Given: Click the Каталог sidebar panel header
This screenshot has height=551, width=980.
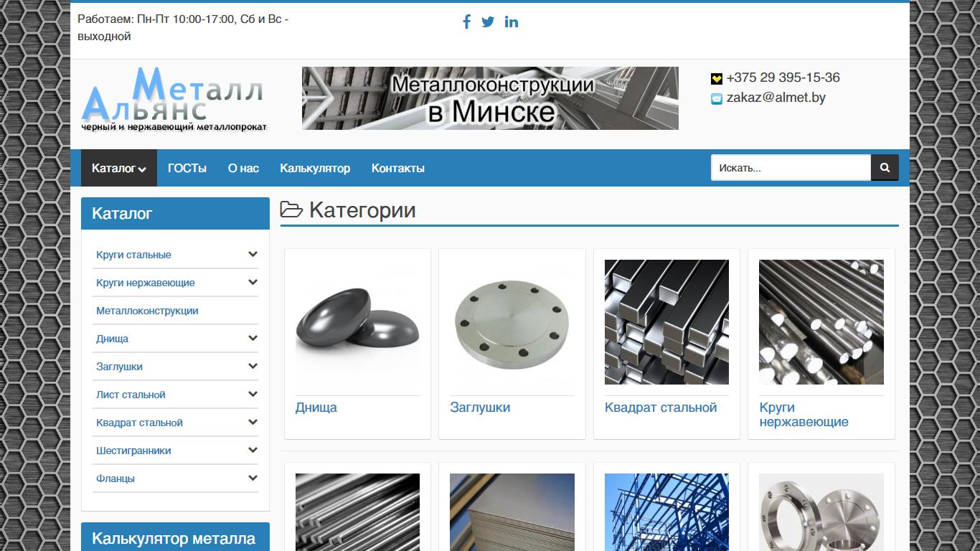Looking at the screenshot, I should click(175, 214).
